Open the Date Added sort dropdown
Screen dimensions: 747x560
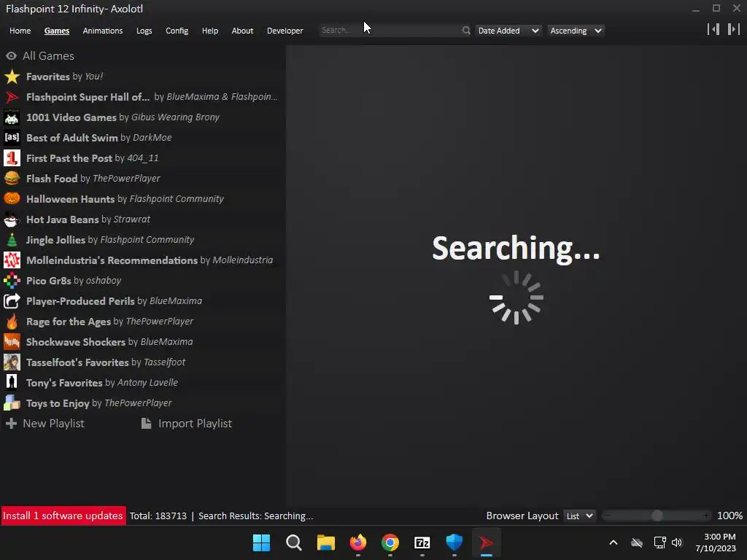click(508, 31)
